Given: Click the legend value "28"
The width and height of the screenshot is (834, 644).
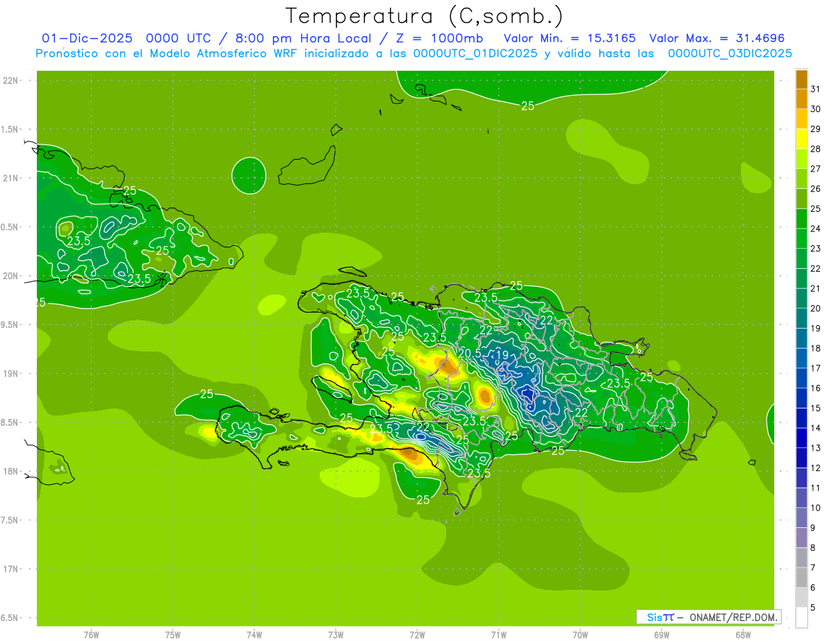Looking at the screenshot, I should [x=816, y=149].
